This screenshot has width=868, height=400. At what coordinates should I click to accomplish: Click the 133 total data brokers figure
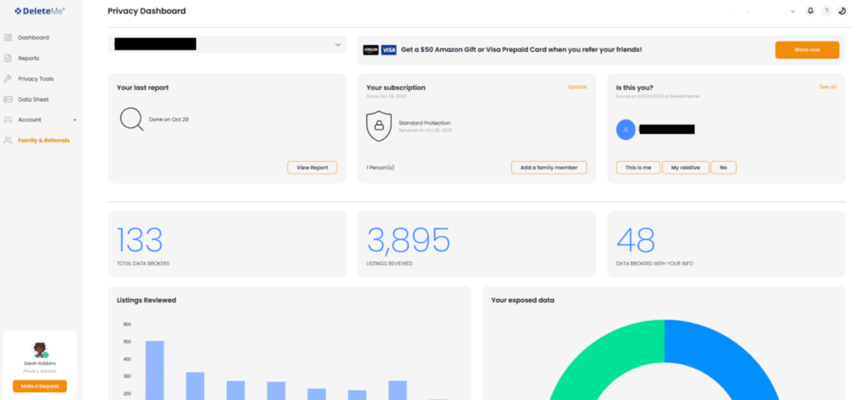tap(140, 240)
